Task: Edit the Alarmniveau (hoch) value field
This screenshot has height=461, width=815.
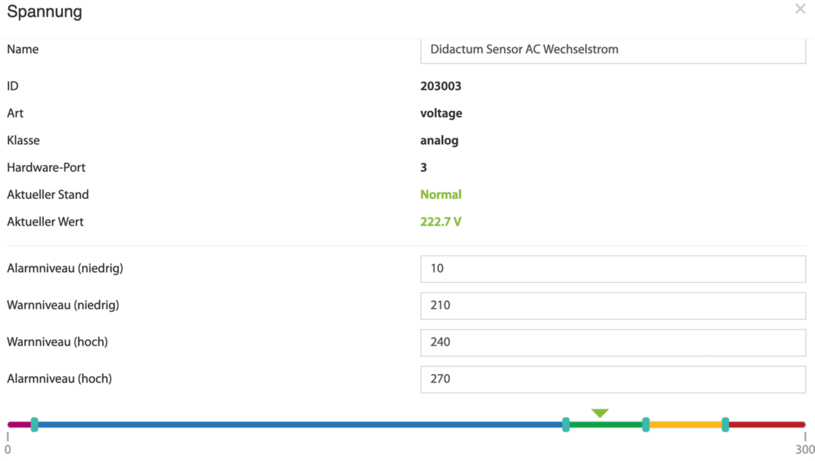Action: (x=613, y=379)
